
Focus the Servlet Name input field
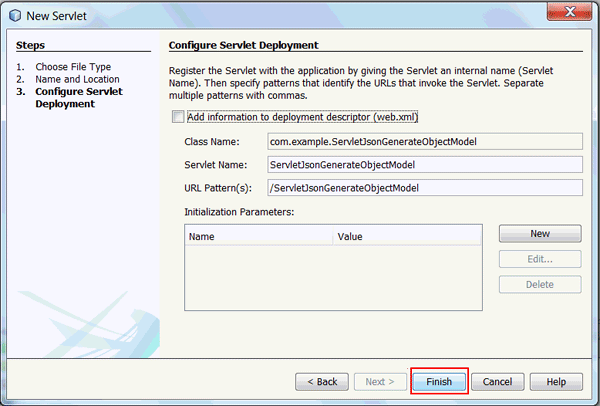[x=424, y=164]
